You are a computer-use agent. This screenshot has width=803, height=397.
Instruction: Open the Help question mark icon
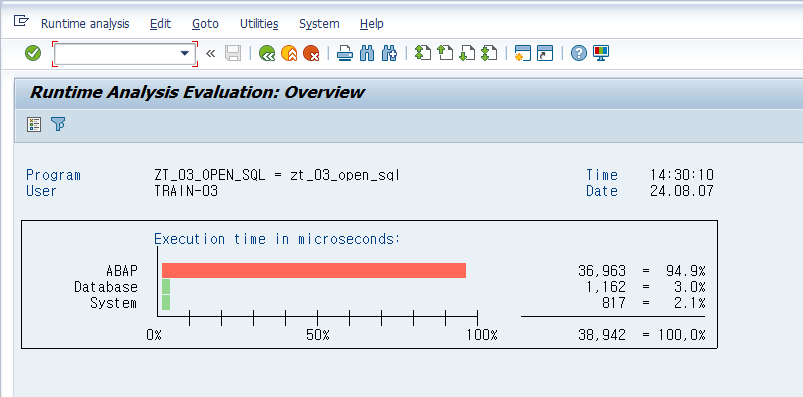tap(579, 53)
